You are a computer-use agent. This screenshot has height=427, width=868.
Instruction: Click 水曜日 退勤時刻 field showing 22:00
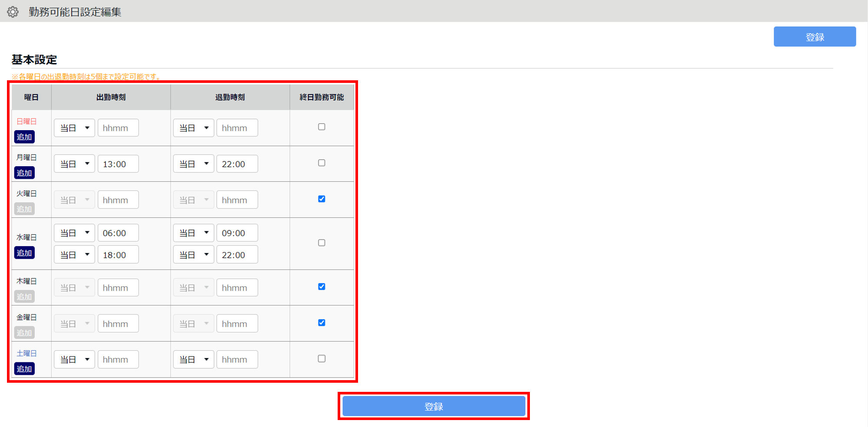pos(237,255)
